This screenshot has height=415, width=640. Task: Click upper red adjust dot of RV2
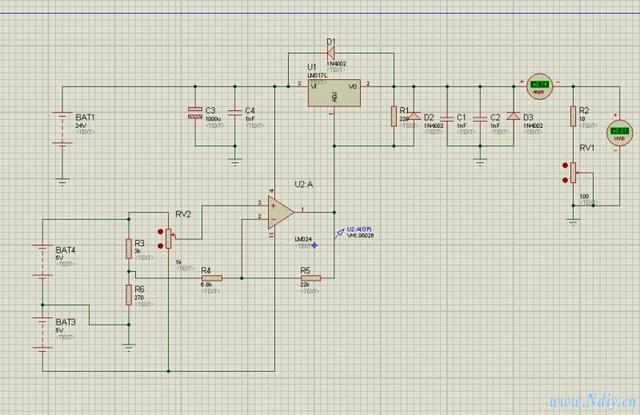pos(160,231)
